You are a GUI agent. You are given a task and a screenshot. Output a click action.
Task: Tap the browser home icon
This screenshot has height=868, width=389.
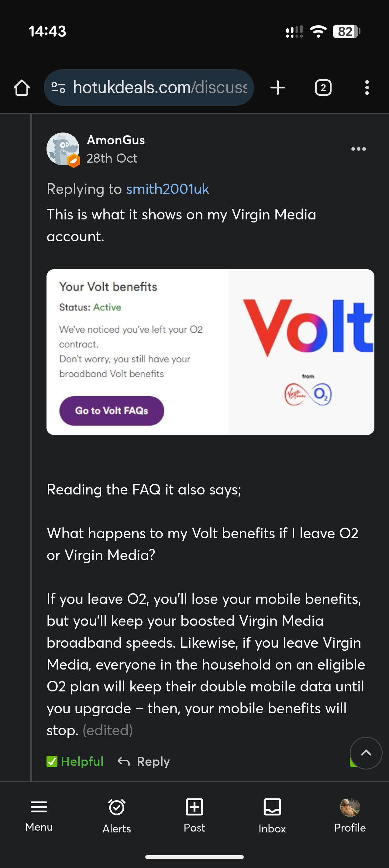[x=22, y=88]
